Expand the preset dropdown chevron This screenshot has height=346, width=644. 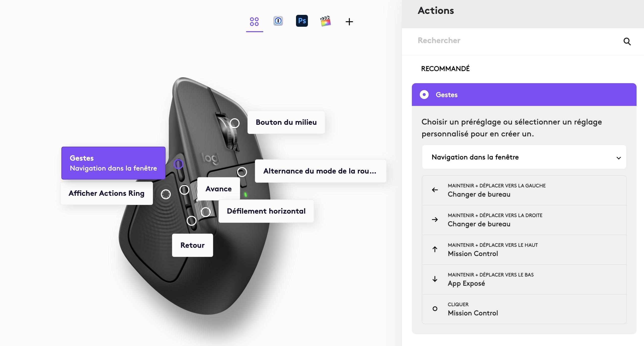coord(619,158)
